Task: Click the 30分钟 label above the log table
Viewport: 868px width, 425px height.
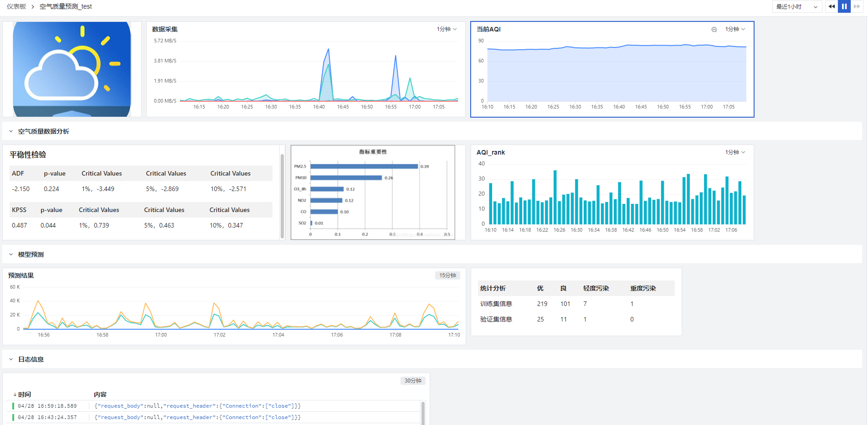Action: pos(413,380)
